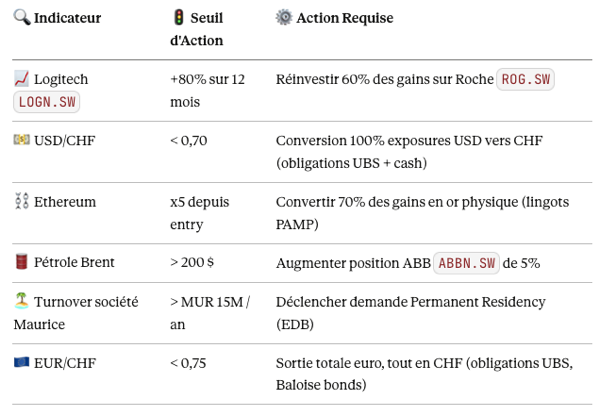
Task: Click the LOGN.SW ticker code tag
Action: 46,102
